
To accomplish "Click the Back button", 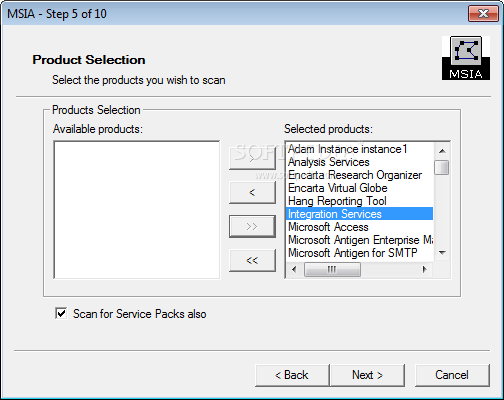I will pos(292,375).
